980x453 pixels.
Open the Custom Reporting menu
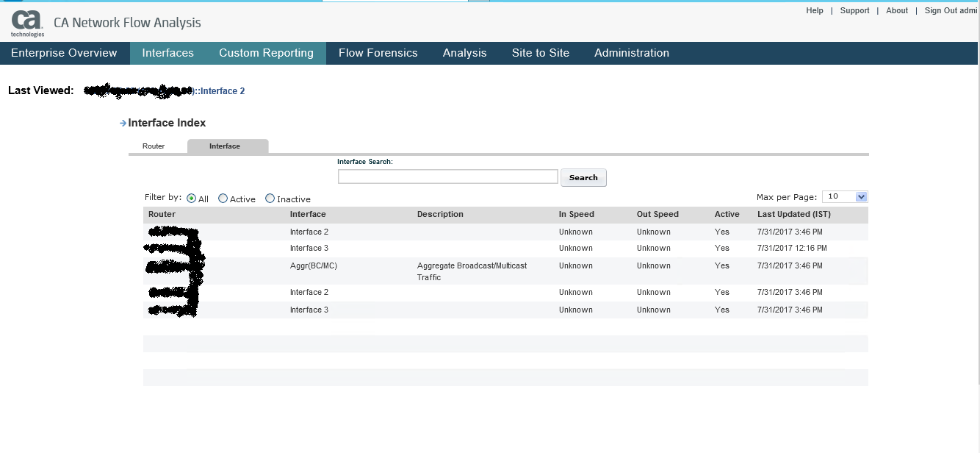point(266,53)
